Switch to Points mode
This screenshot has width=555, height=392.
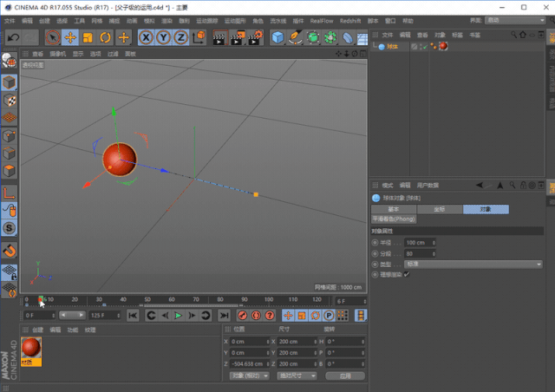click(9, 136)
